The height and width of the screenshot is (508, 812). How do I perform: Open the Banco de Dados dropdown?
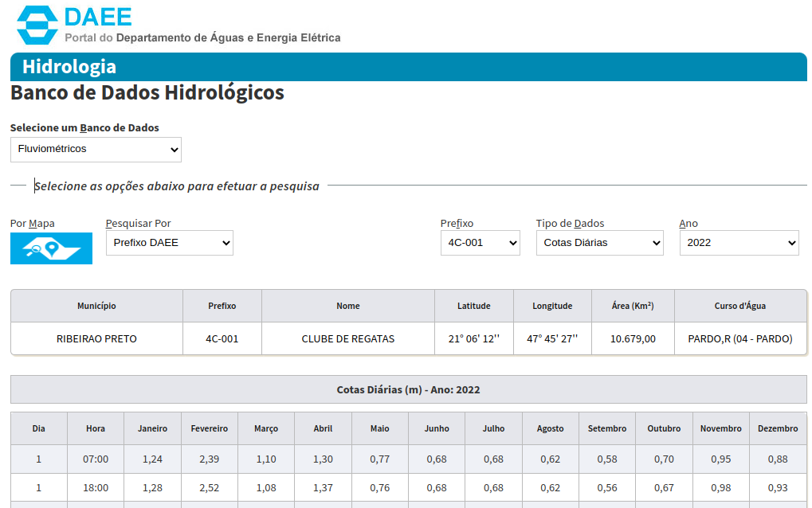coord(96,149)
